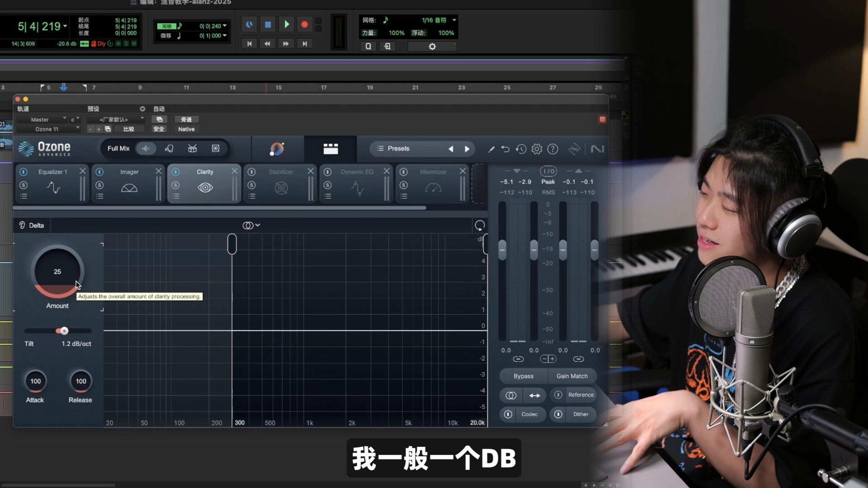Solo the Imager module with S button
This screenshot has width=868, height=488.
(100, 185)
